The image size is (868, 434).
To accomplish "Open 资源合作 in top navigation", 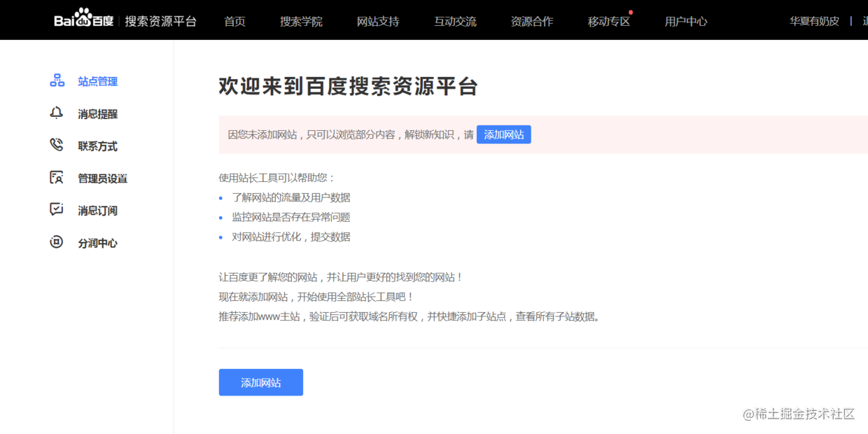I will (533, 21).
